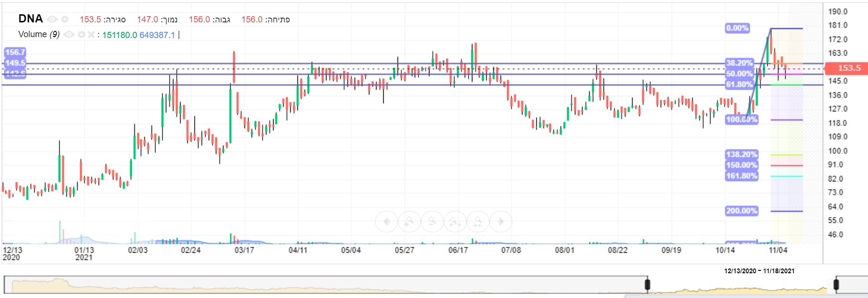868x298 pixels.
Task: Click the 200.00% Fibonacci extension label
Action: (x=741, y=211)
